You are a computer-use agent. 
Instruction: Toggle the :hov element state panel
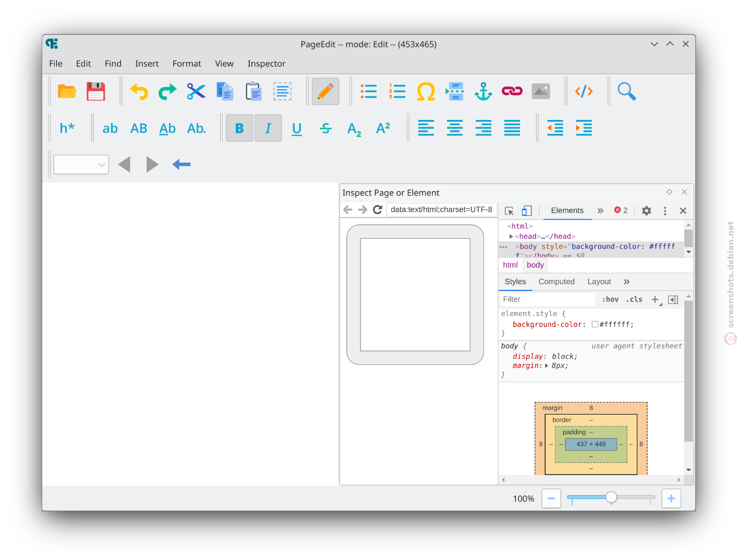[610, 299]
